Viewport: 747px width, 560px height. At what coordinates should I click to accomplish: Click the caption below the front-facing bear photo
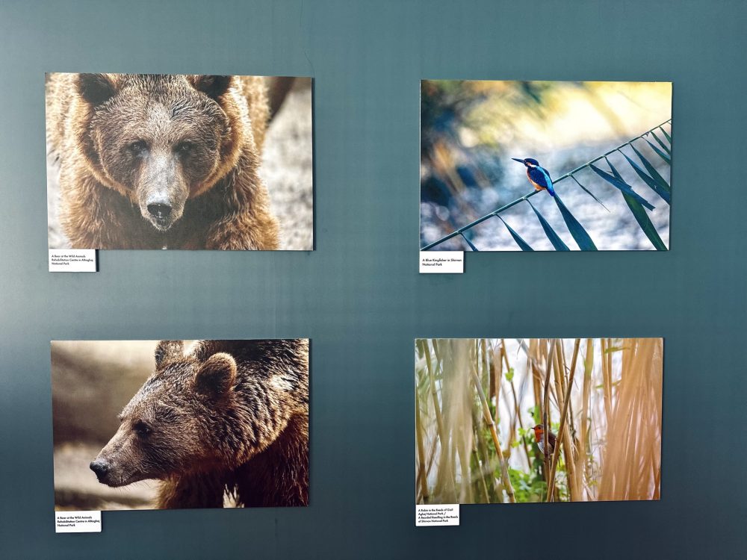tap(72, 261)
